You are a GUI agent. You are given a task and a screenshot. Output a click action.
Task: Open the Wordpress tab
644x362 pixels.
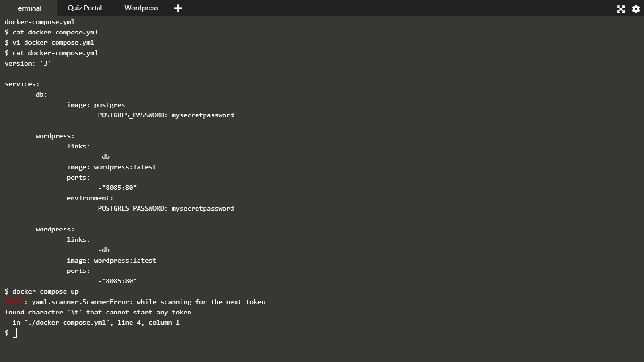tap(141, 8)
